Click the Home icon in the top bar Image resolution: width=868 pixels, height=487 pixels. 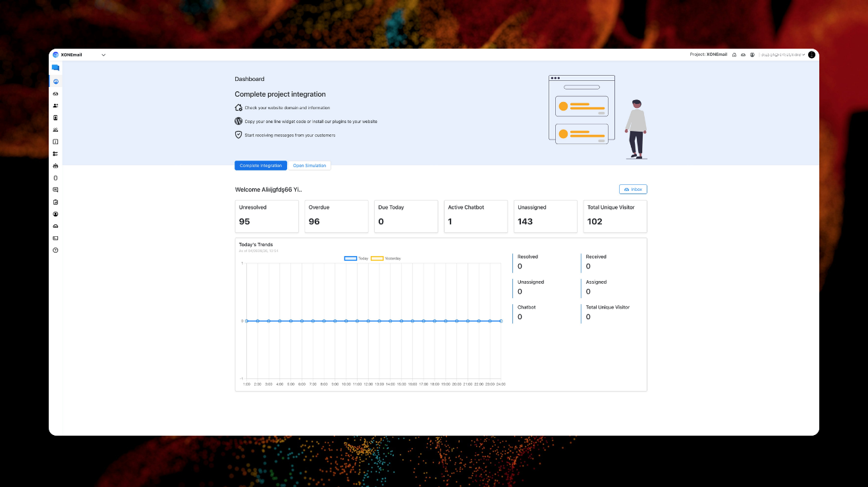pyautogui.click(x=734, y=55)
